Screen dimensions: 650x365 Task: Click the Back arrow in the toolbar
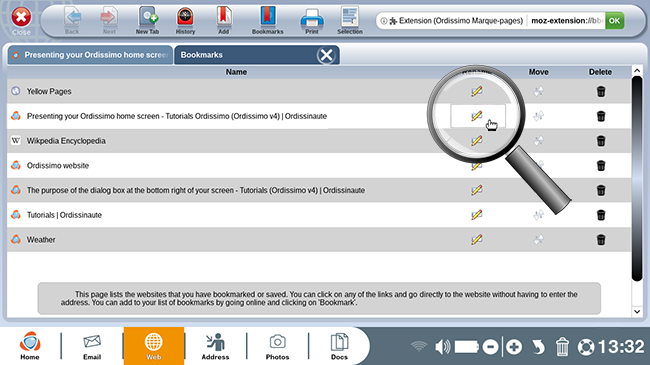[x=72, y=20]
